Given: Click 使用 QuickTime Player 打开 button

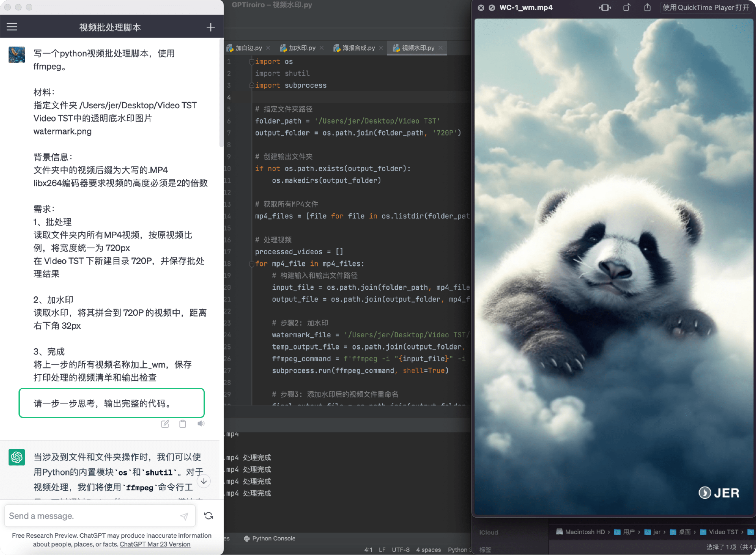Looking at the screenshot, I should coord(706,7).
